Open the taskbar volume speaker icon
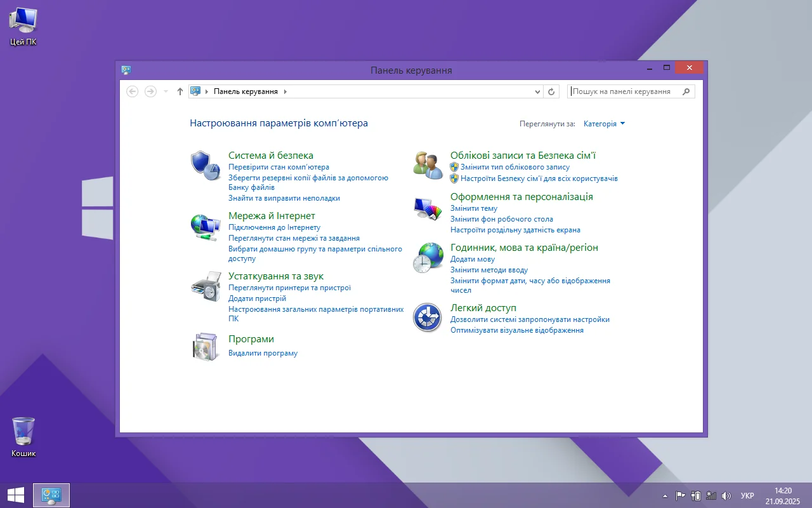The height and width of the screenshot is (508, 812). pos(726,496)
